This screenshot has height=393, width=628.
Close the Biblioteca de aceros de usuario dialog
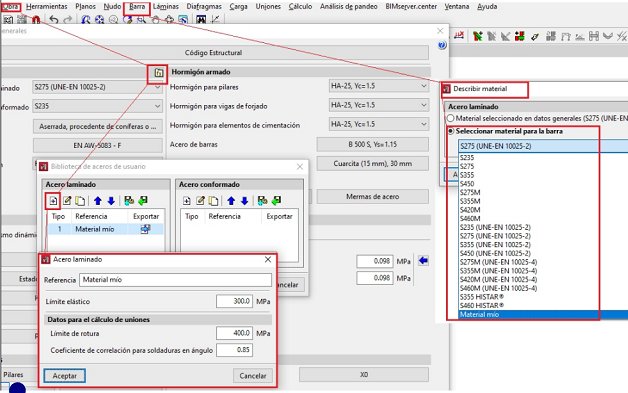(300, 167)
